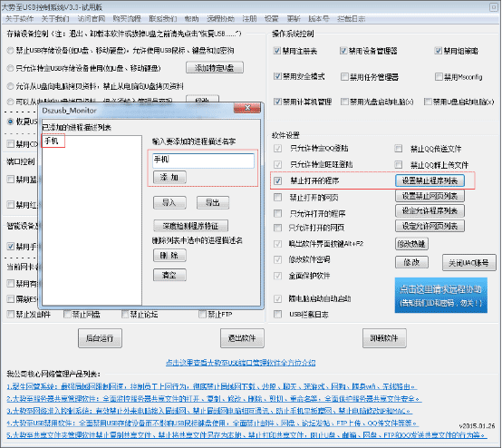Click blue 点击这里请求远程协助 banner

441,295
